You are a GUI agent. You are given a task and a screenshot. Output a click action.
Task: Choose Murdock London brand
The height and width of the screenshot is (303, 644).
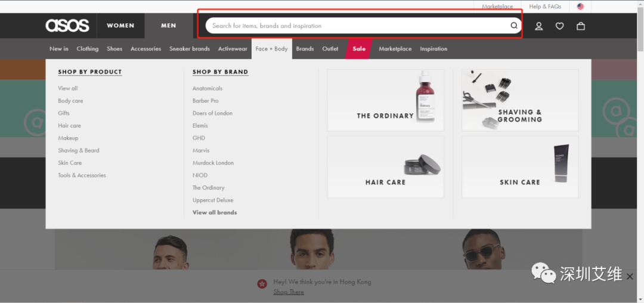pyautogui.click(x=213, y=163)
